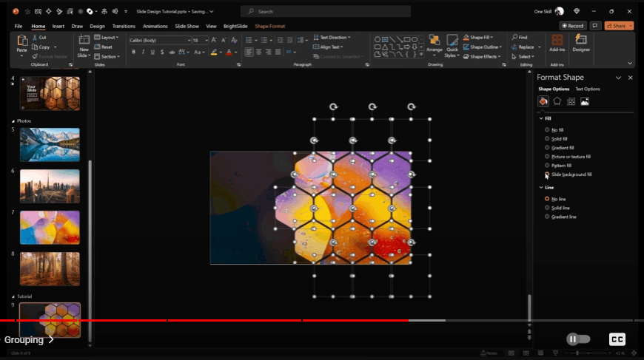Open the File menu
The image size is (644, 360).
click(19, 26)
